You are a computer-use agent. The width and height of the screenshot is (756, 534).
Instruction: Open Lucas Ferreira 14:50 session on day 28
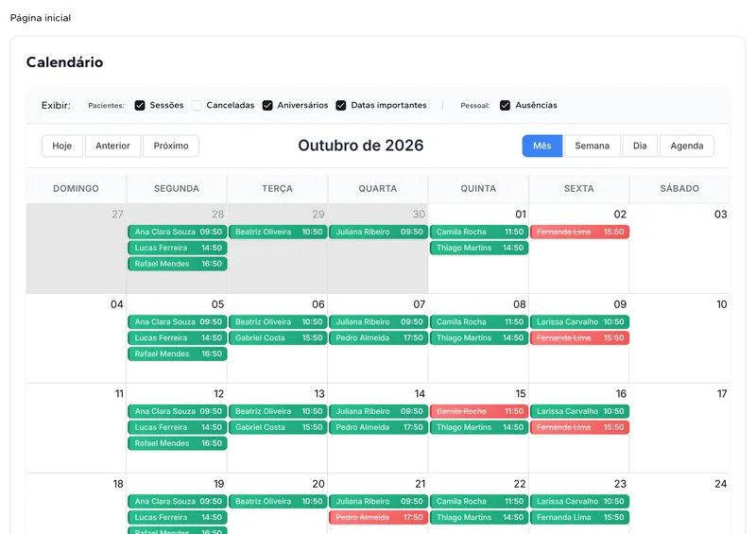pos(178,248)
